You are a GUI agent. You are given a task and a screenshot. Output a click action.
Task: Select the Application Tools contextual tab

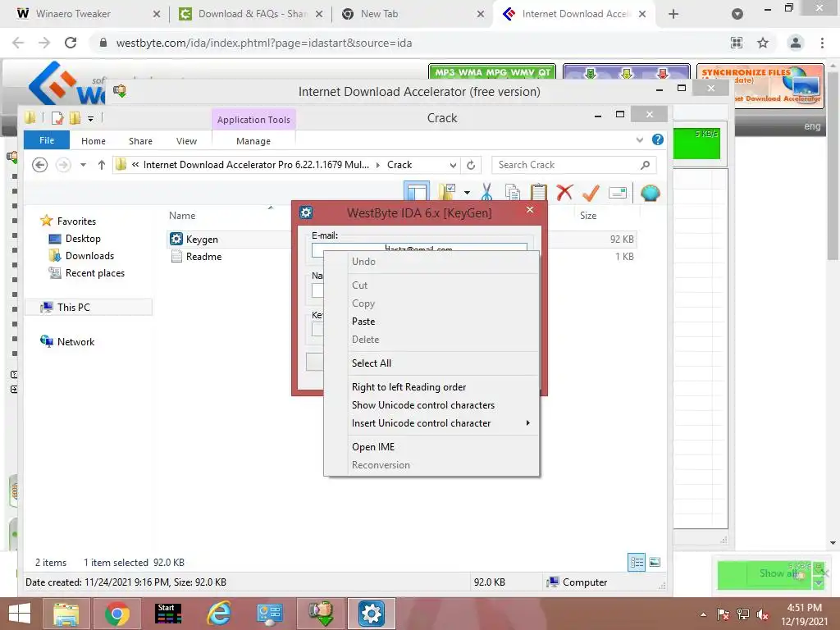tap(253, 120)
